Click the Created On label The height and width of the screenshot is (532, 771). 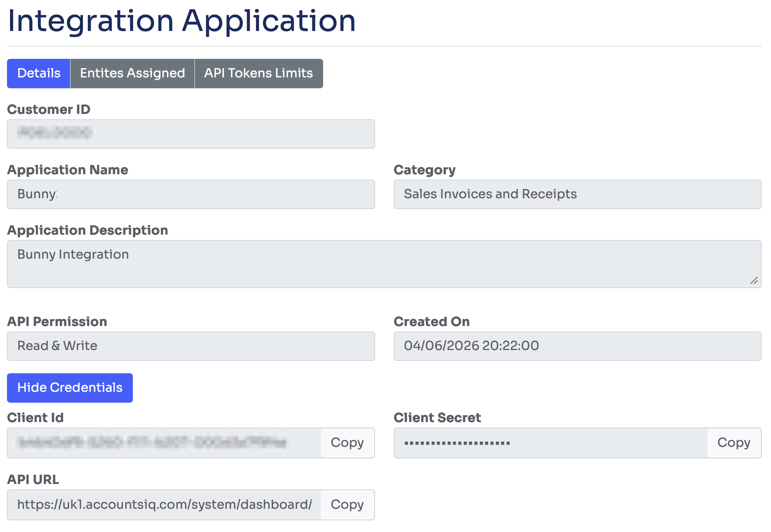(432, 322)
